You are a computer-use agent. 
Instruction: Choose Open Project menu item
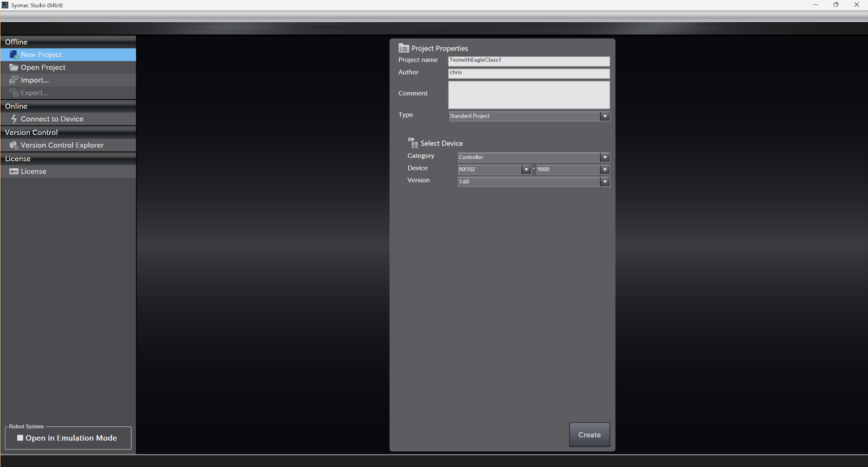68,67
